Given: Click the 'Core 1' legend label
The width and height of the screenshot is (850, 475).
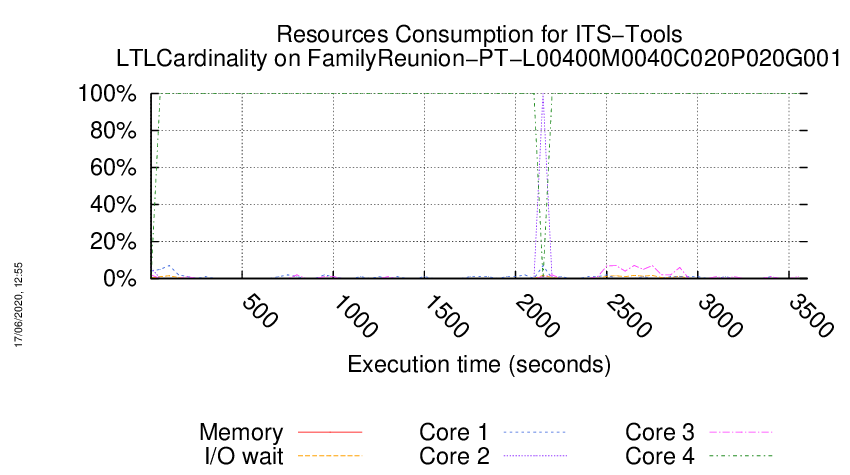Looking at the screenshot, I should tap(454, 433).
